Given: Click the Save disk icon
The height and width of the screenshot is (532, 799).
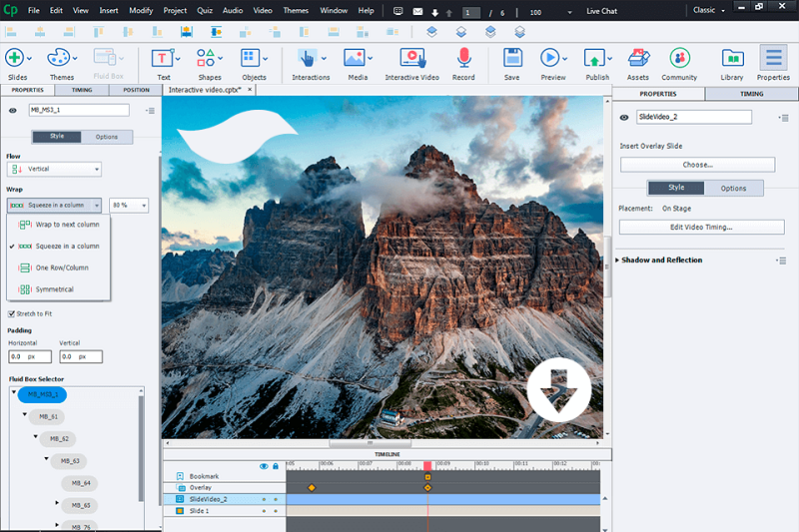Looking at the screenshot, I should [x=511, y=58].
